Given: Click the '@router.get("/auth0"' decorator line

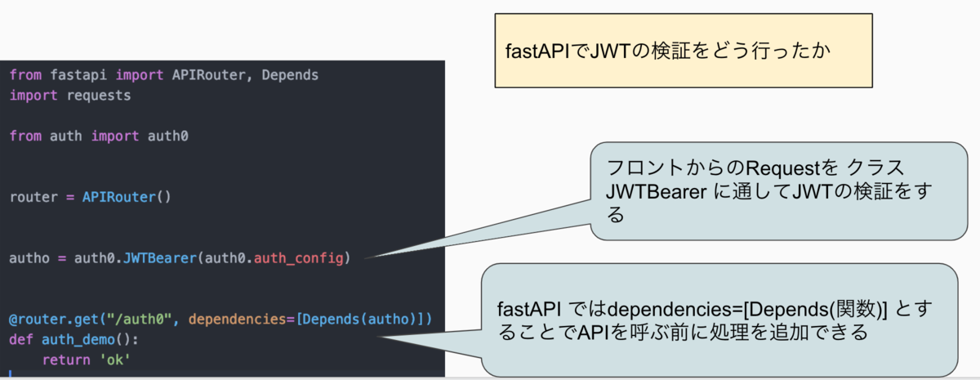Looking at the screenshot, I should click(220, 319).
